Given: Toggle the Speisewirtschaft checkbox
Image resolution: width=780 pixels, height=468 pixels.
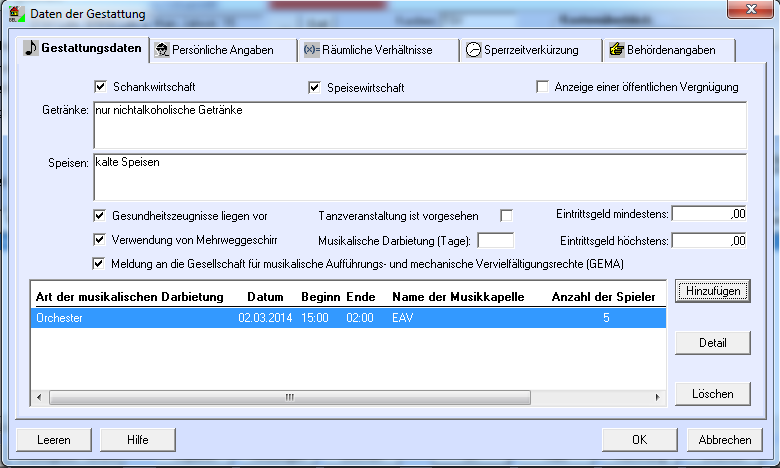Looking at the screenshot, I should (x=314, y=87).
